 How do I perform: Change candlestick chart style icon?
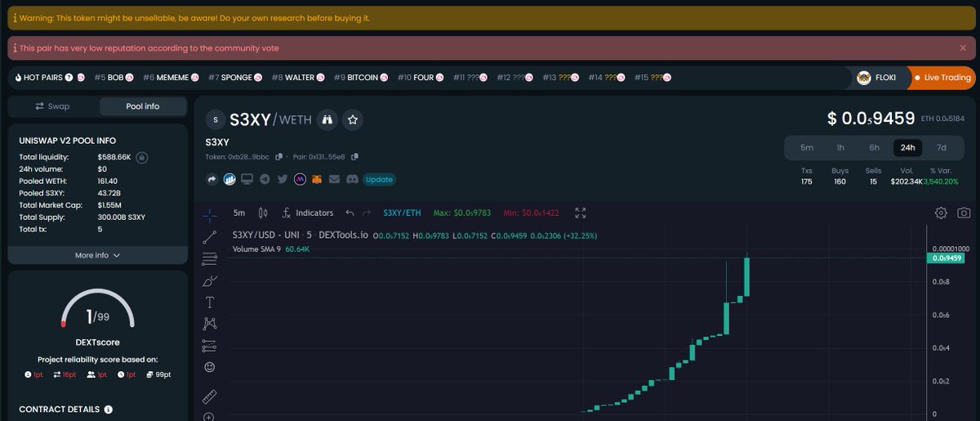point(263,213)
